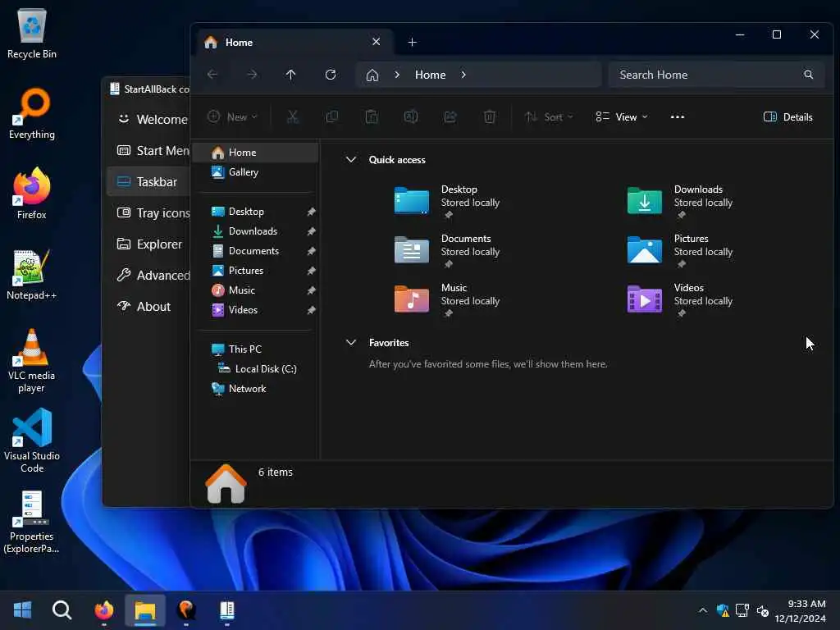Viewport: 840px width, 630px height.
Task: Open the Sort dropdown menu
Action: click(x=549, y=116)
